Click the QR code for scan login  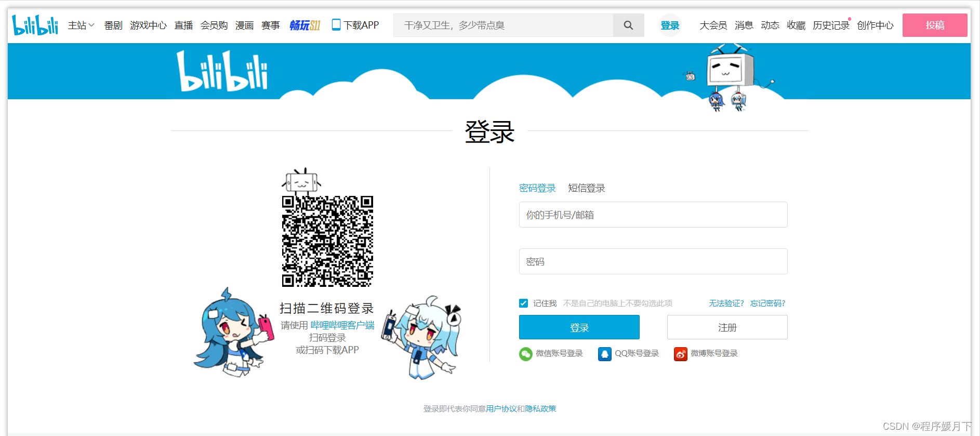pyautogui.click(x=327, y=241)
